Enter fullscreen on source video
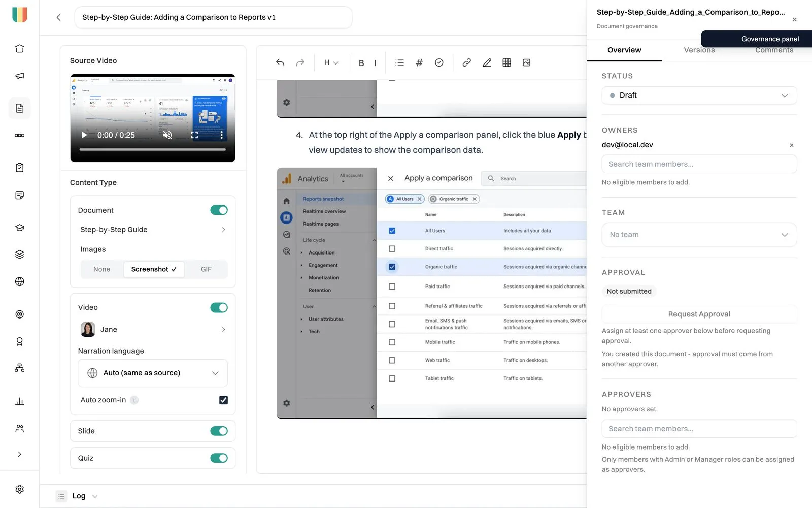 (x=194, y=135)
